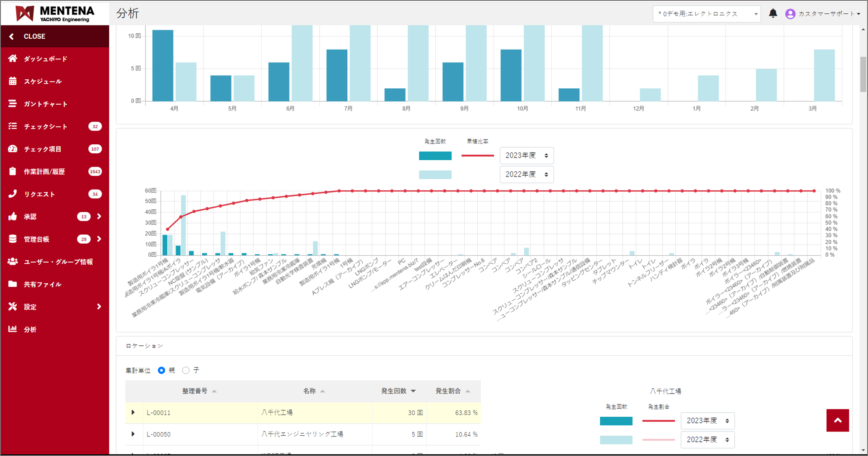Click the approval thumbs-up icon

coord(12,217)
